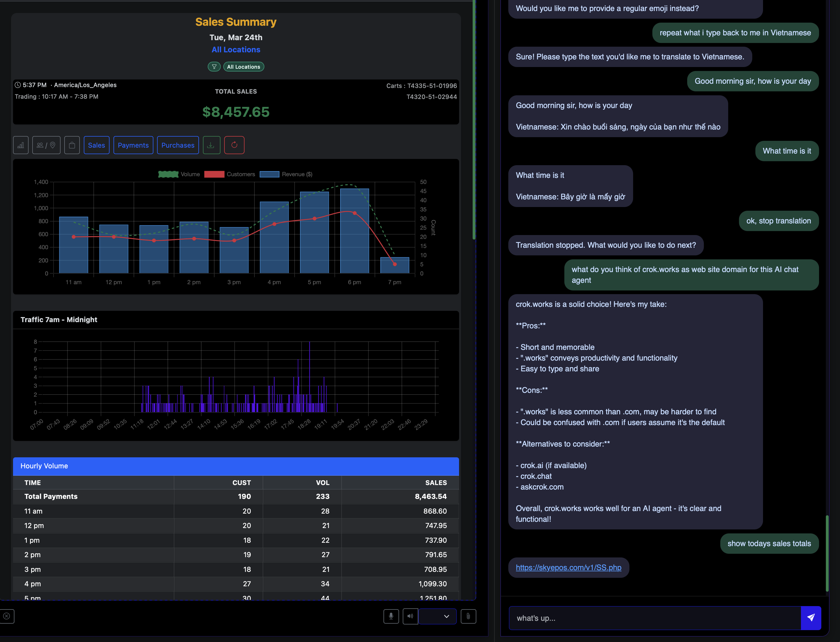Attach a file with the paperclip icon
The image size is (840, 642).
[468, 616]
